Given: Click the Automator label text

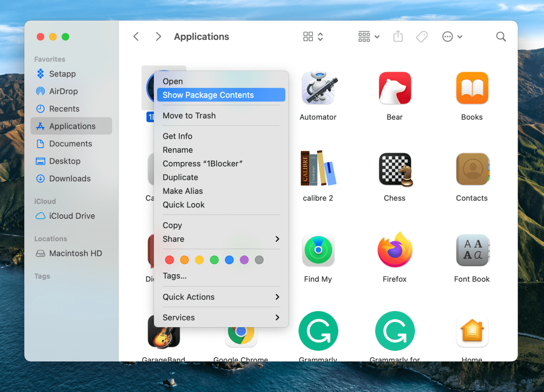Looking at the screenshot, I should pyautogui.click(x=318, y=117).
